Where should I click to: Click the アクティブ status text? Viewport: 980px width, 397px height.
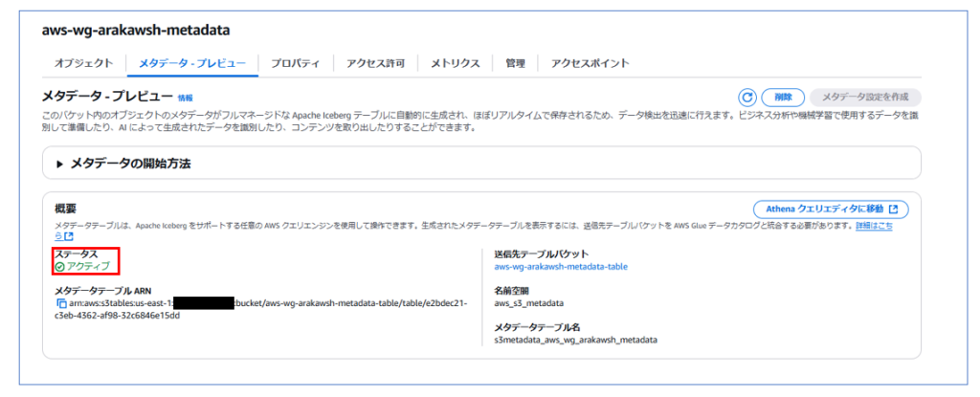(x=88, y=266)
